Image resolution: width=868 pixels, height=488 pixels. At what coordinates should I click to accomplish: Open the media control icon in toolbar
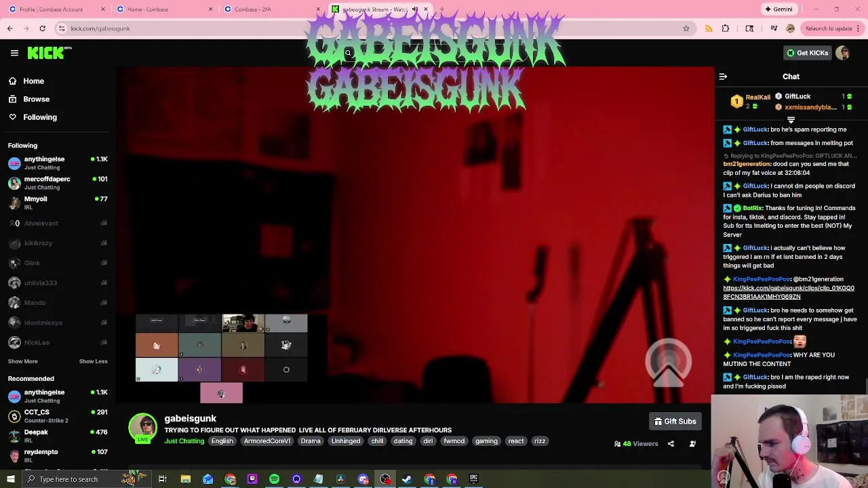[x=774, y=28]
